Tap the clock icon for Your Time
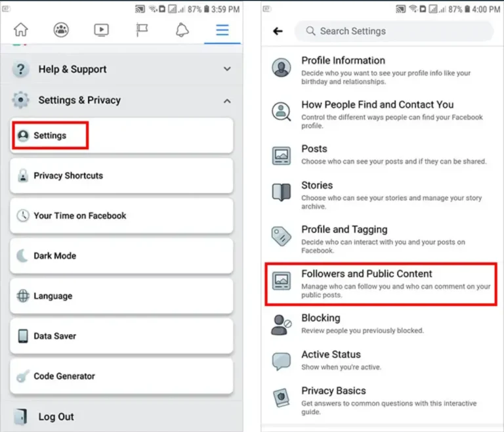Image resolution: width=504 pixels, height=432 pixels. (x=23, y=215)
